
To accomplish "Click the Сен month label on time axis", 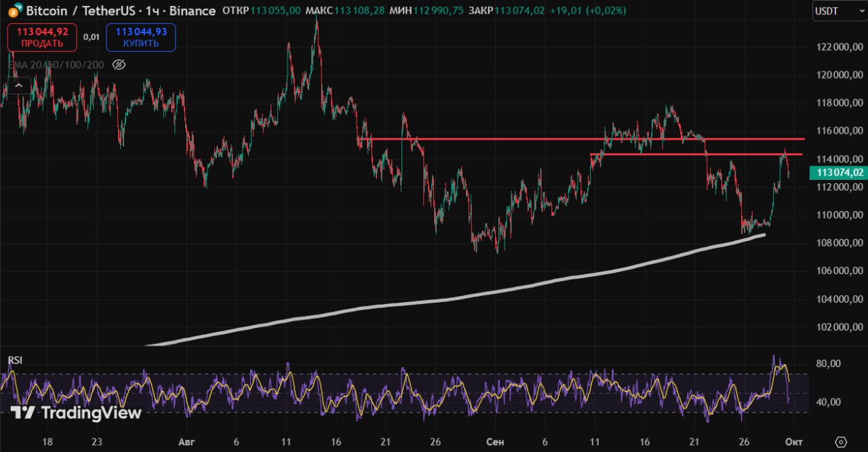I will 495,442.
